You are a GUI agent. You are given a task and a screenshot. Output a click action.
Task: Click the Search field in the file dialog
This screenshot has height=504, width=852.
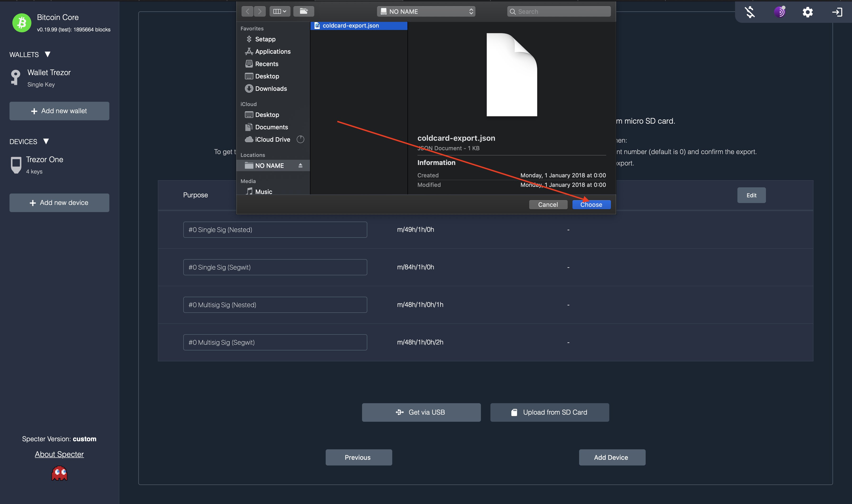tap(559, 11)
